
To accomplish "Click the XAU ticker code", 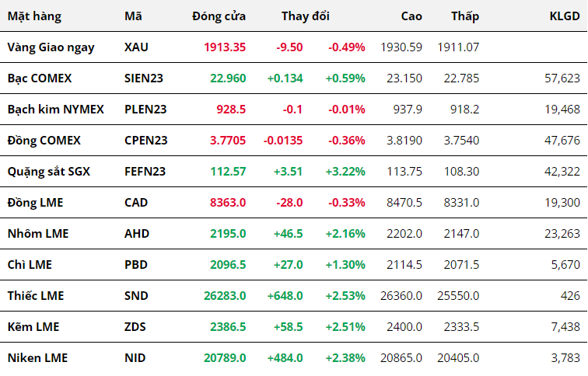I will (x=136, y=47).
